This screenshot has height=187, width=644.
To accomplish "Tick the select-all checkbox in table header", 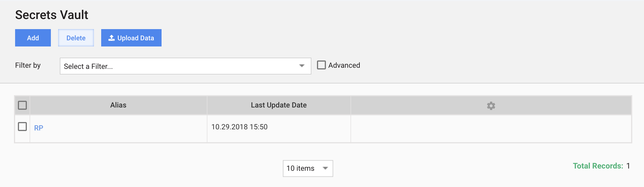I will 22,105.
